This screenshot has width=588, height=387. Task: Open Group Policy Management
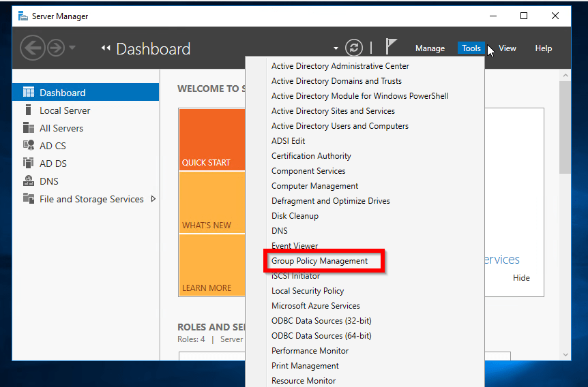(319, 261)
